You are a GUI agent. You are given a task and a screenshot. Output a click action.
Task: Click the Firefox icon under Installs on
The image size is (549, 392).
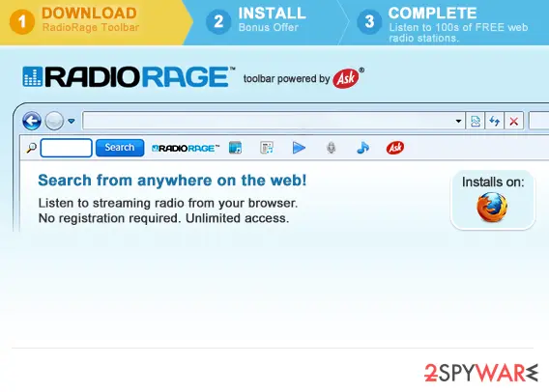click(492, 207)
